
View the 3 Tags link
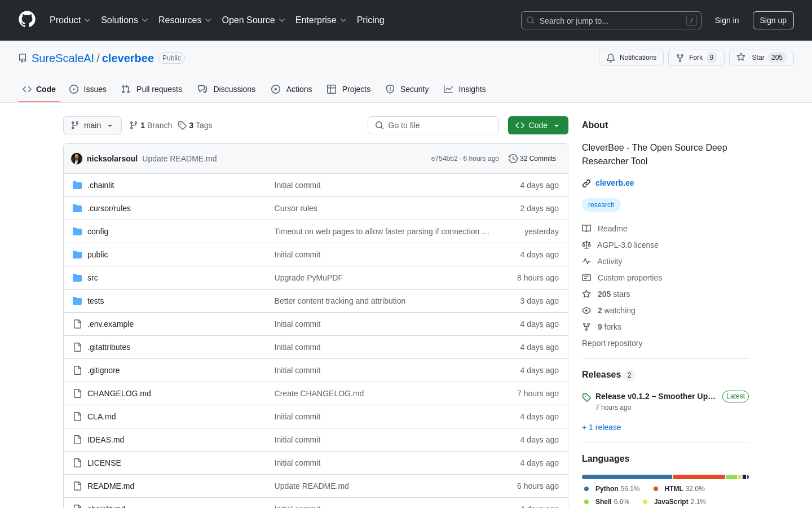point(195,125)
